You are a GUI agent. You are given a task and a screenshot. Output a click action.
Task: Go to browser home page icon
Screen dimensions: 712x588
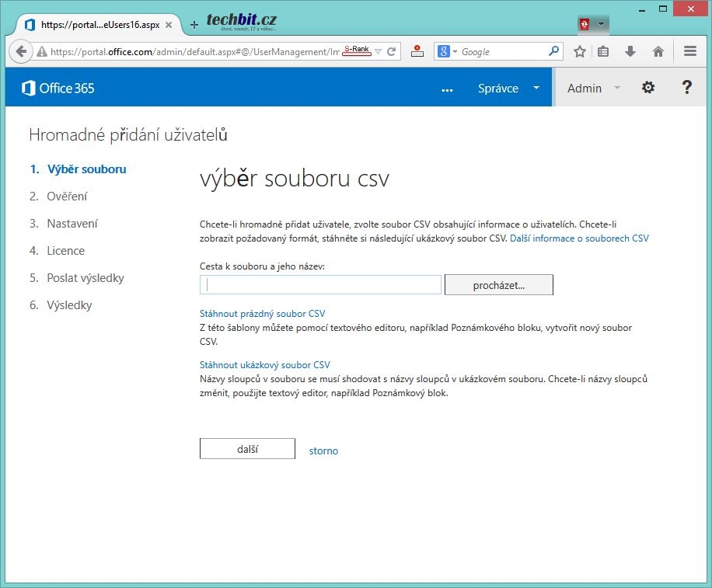pyautogui.click(x=658, y=52)
